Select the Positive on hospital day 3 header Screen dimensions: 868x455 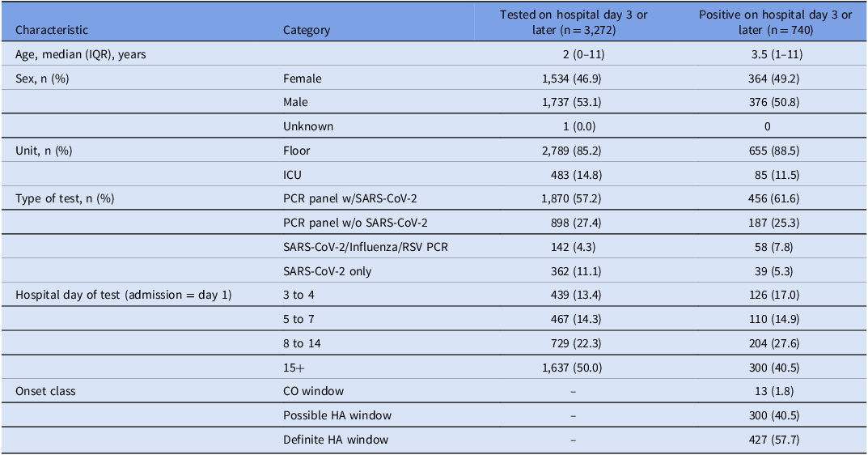[x=775, y=22]
